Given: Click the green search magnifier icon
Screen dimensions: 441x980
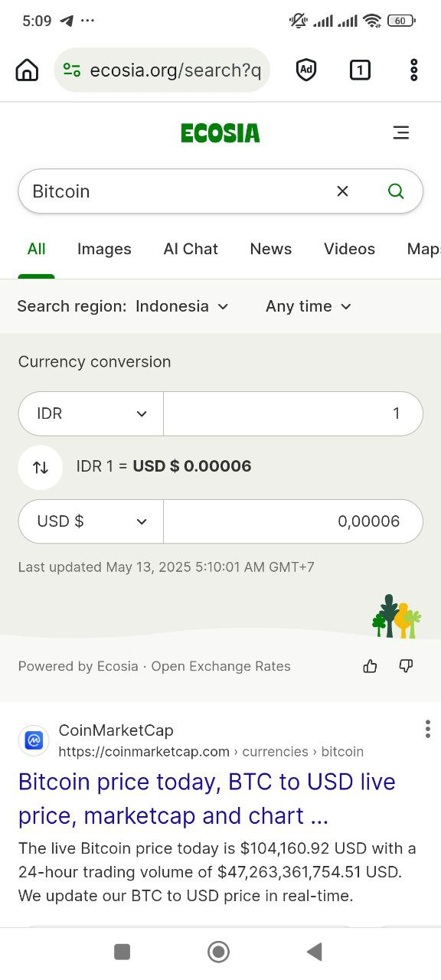Looking at the screenshot, I should (396, 191).
